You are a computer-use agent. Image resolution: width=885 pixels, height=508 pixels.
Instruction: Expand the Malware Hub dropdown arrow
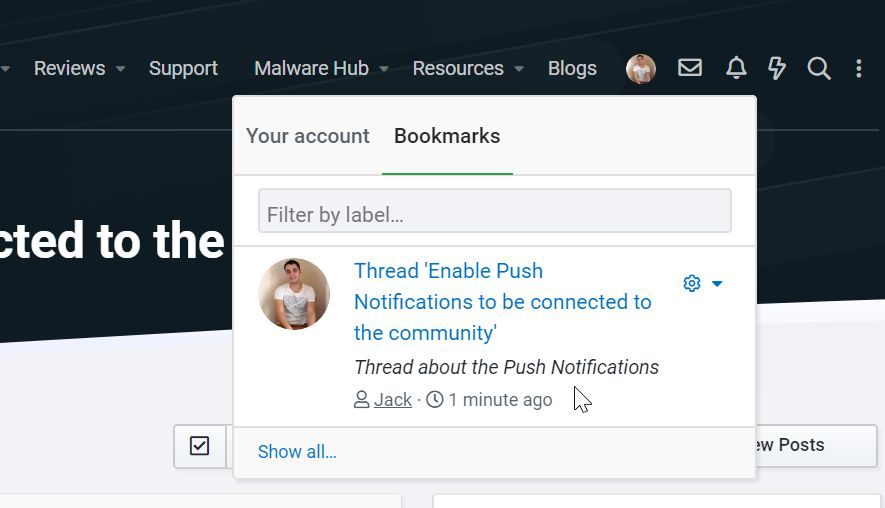(x=385, y=69)
